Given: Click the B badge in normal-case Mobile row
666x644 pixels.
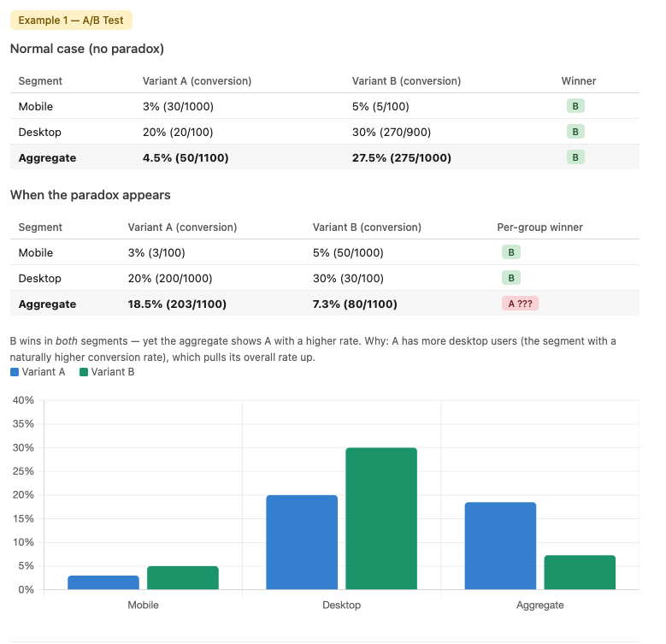Looking at the screenshot, I should [575, 106].
